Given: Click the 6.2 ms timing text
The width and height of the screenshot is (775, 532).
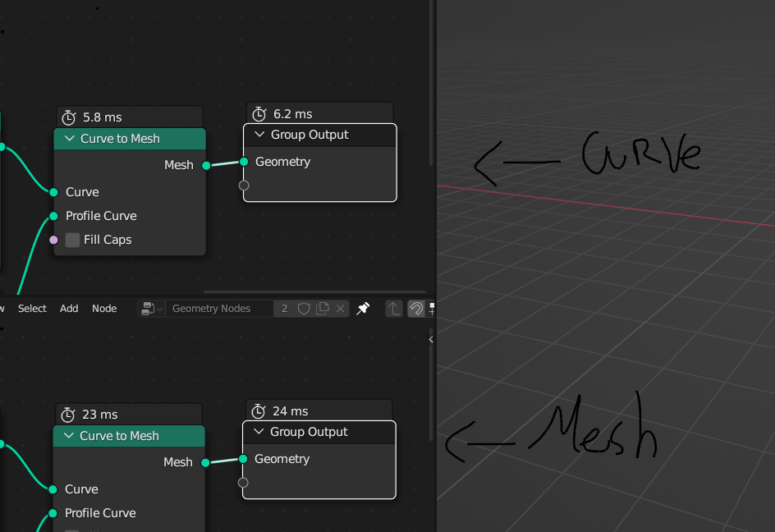Looking at the screenshot, I should click(292, 114).
